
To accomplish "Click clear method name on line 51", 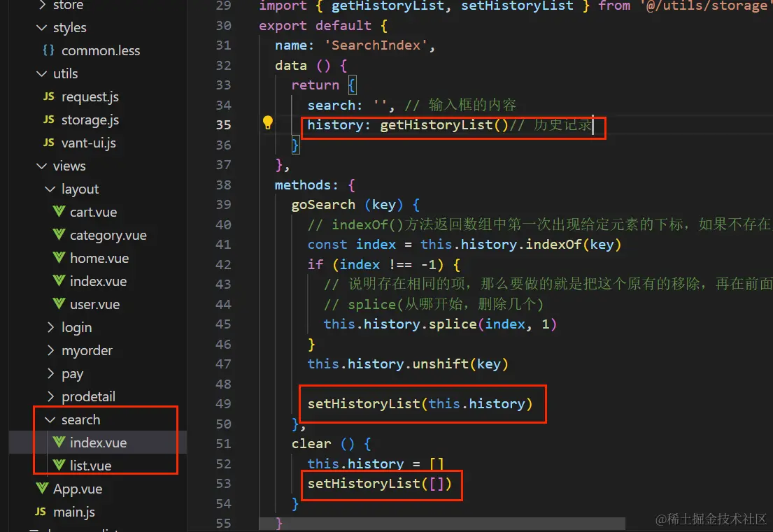I will pos(311,444).
